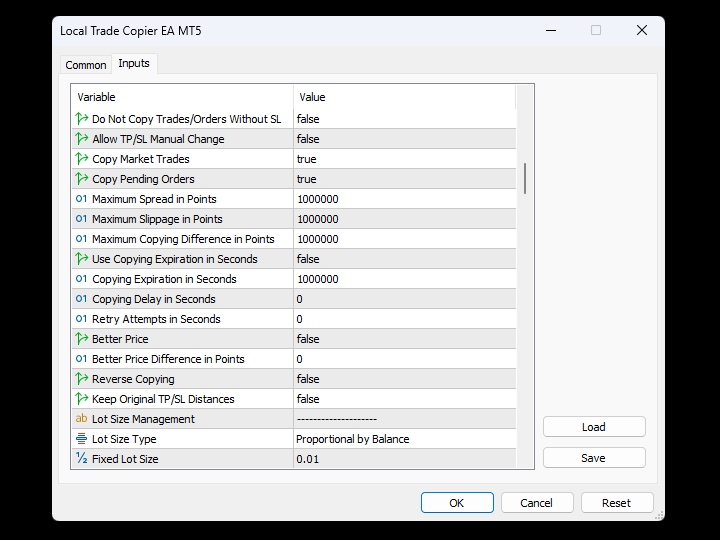Select the 'Better Price' row label
Screen dimensions: 720x540
[x=120, y=339]
